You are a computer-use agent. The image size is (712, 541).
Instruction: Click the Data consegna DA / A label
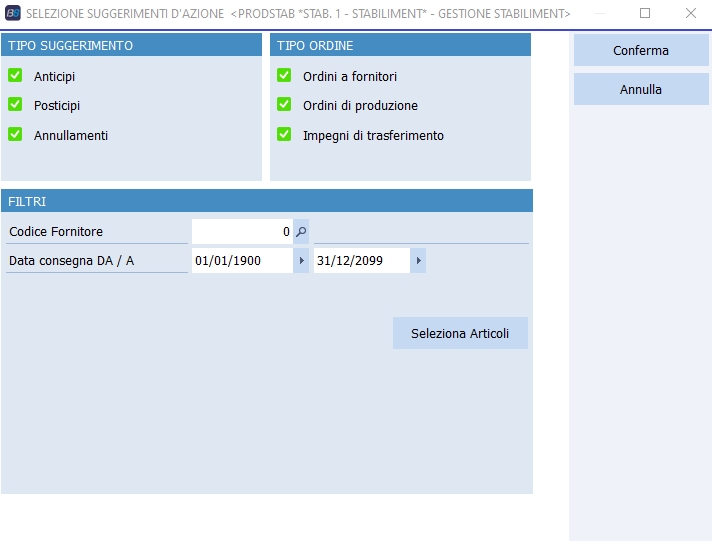point(72,261)
